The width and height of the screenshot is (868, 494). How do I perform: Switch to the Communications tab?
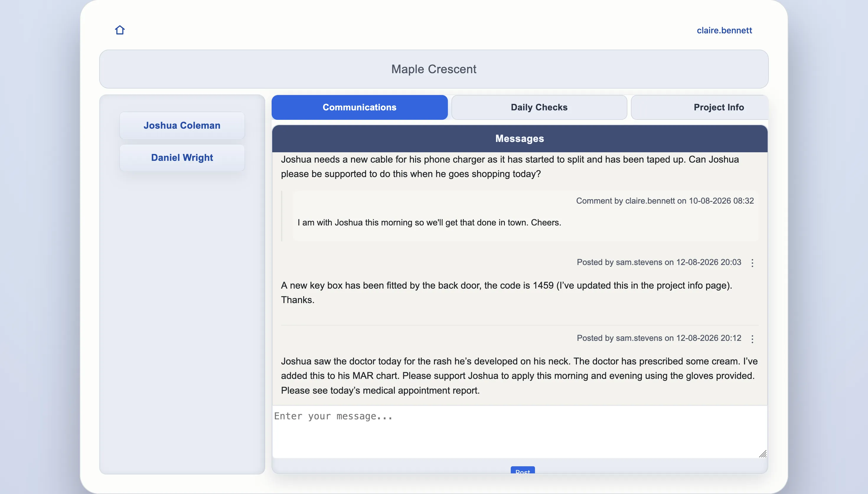[359, 107]
